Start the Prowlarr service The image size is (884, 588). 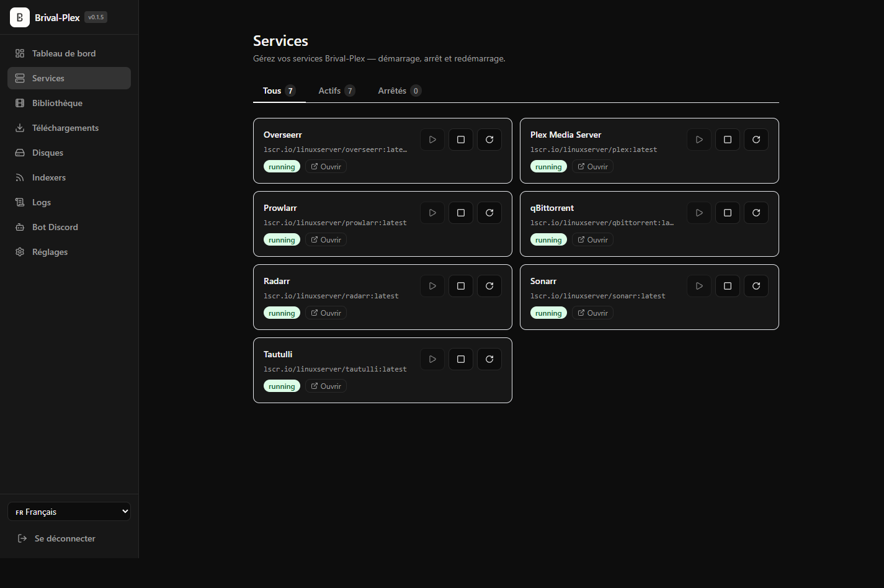tap(432, 213)
